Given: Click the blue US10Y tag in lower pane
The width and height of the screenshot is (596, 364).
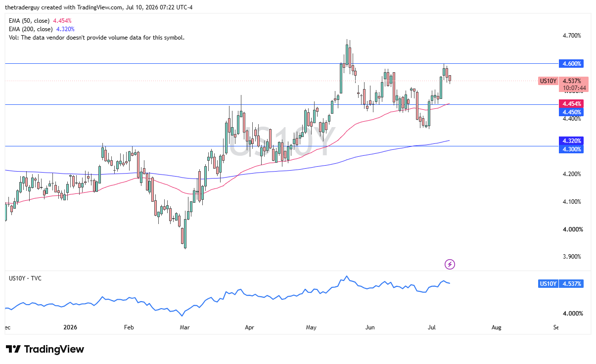Looking at the screenshot, I should tap(548, 284).
